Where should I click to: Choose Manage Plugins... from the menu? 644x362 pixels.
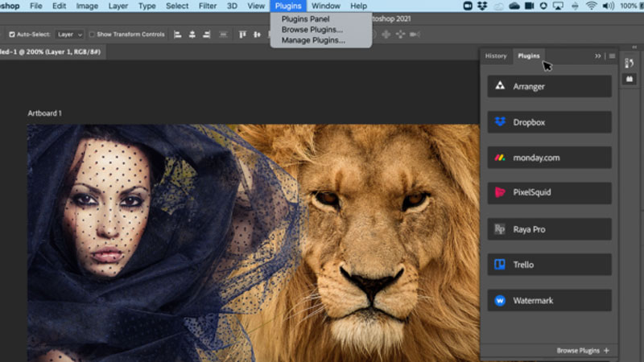(x=313, y=40)
